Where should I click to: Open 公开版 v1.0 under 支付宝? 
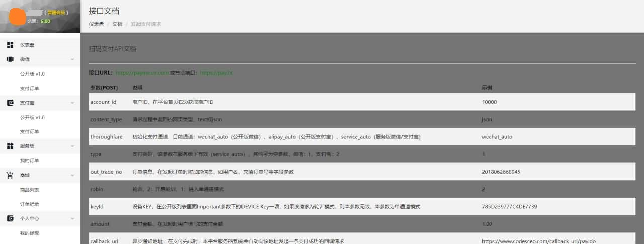(32, 117)
